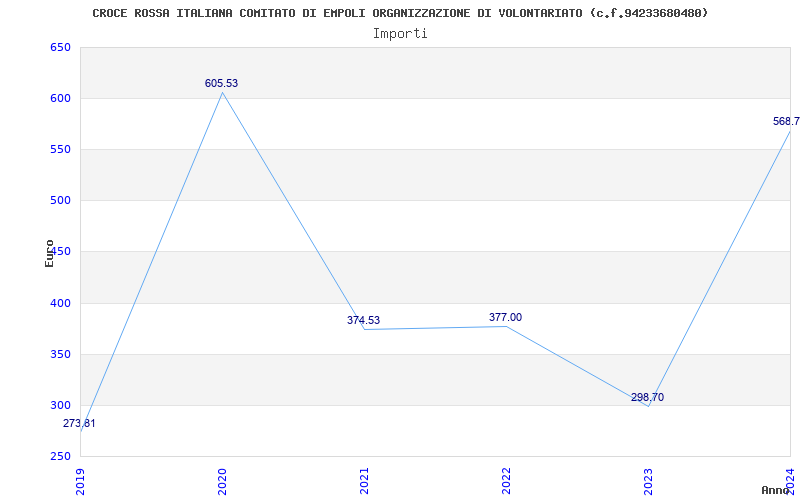Click the Euro y-axis title
This screenshot has width=800, height=500.
coord(49,253)
